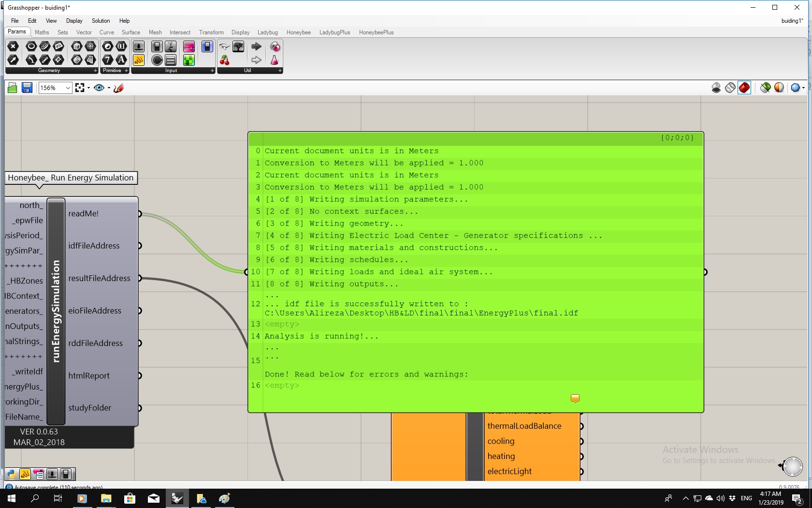Open the Display menu

click(74, 21)
